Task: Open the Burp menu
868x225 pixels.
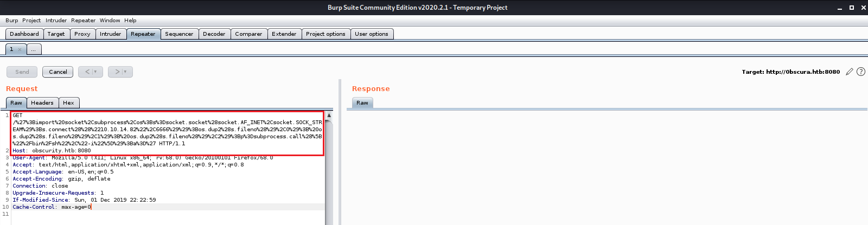Action: point(12,20)
